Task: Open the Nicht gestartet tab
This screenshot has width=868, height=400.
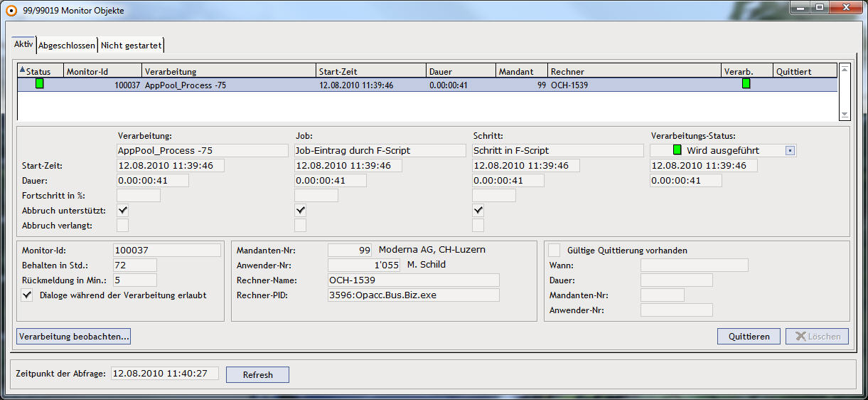Action: [x=132, y=46]
